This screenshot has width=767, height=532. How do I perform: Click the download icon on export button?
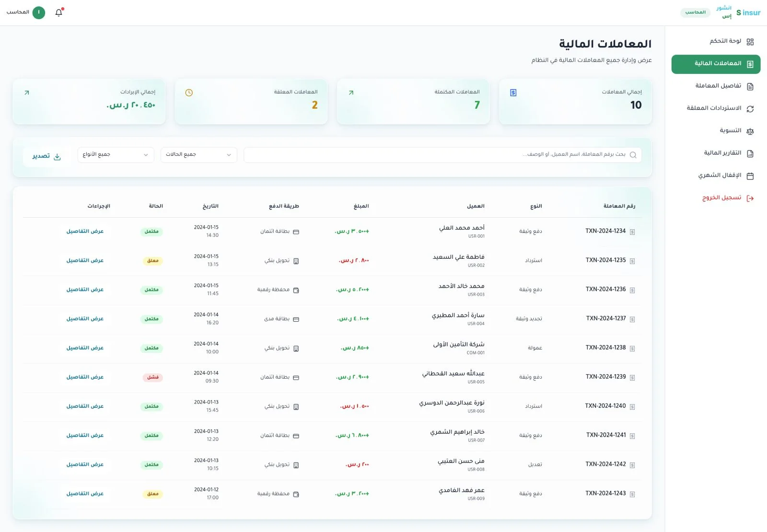(57, 157)
